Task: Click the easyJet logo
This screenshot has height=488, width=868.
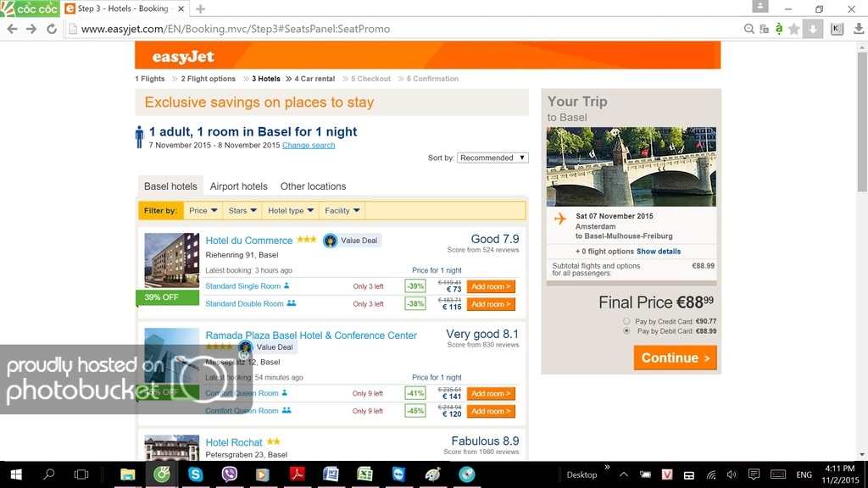Action: tap(183, 57)
